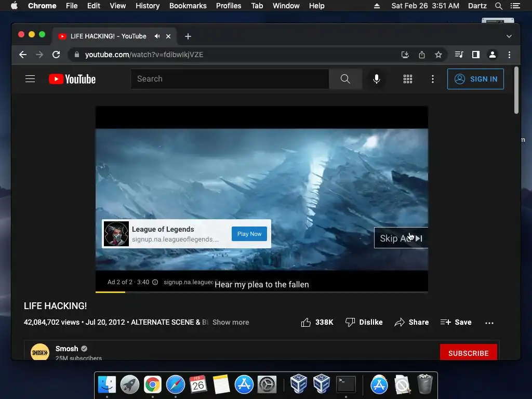The height and width of the screenshot is (399, 532).
Task: Go forward with the browser forward arrow
Action: (x=39, y=55)
